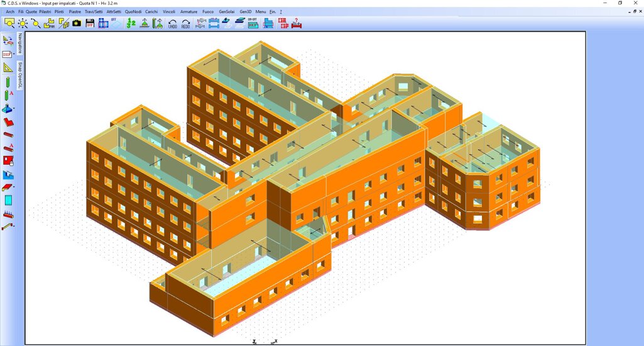Open the Navigatore side tab

tap(20, 44)
